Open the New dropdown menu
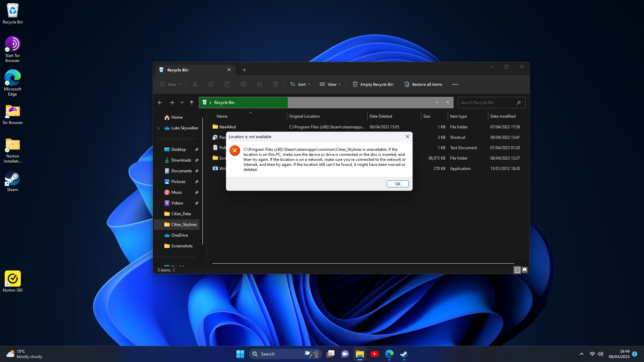Screen dimensions: 644x362 (170, 84)
